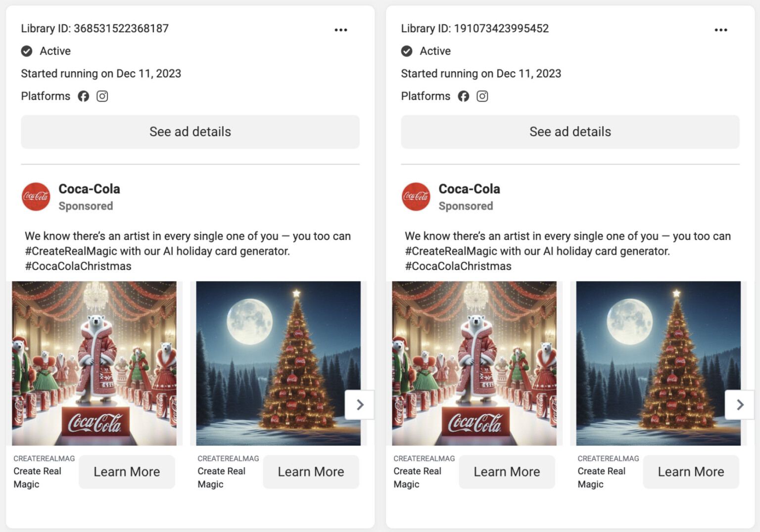The width and height of the screenshot is (760, 532).
Task: Click Coca-Cola logo avatar in left ad
Action: (x=36, y=197)
